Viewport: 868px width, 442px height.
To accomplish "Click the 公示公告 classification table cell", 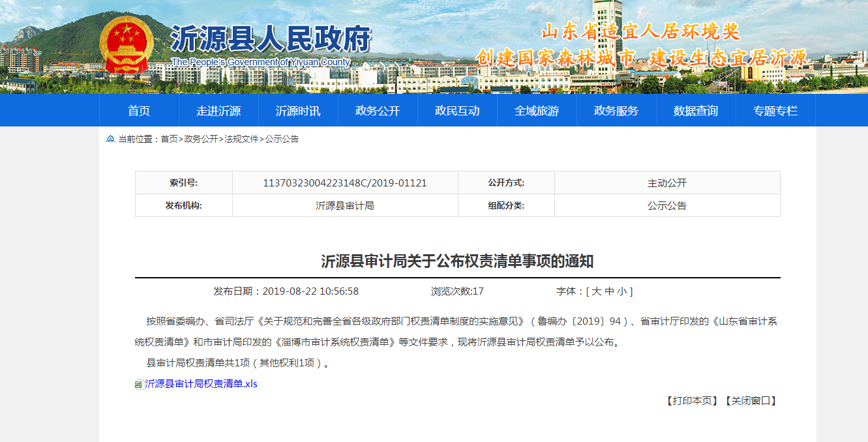I will point(667,205).
